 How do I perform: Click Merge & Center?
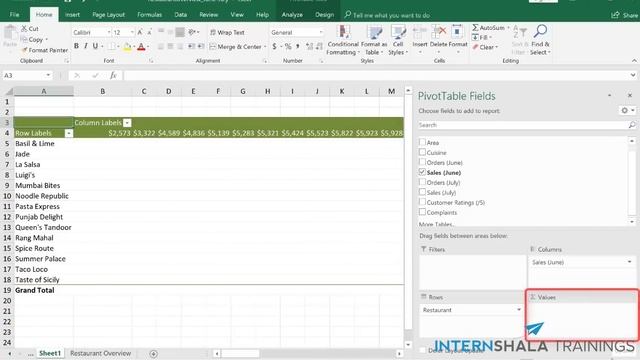[x=236, y=47]
